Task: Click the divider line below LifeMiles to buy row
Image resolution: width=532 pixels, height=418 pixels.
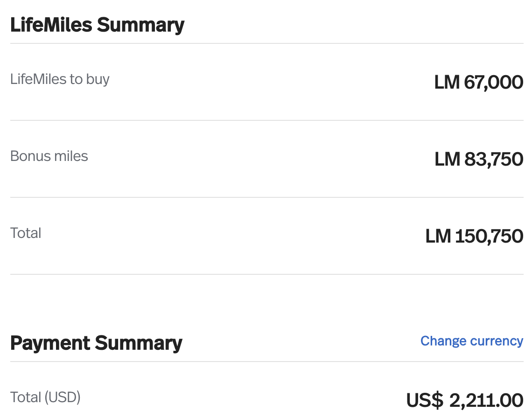Action: coord(266,120)
